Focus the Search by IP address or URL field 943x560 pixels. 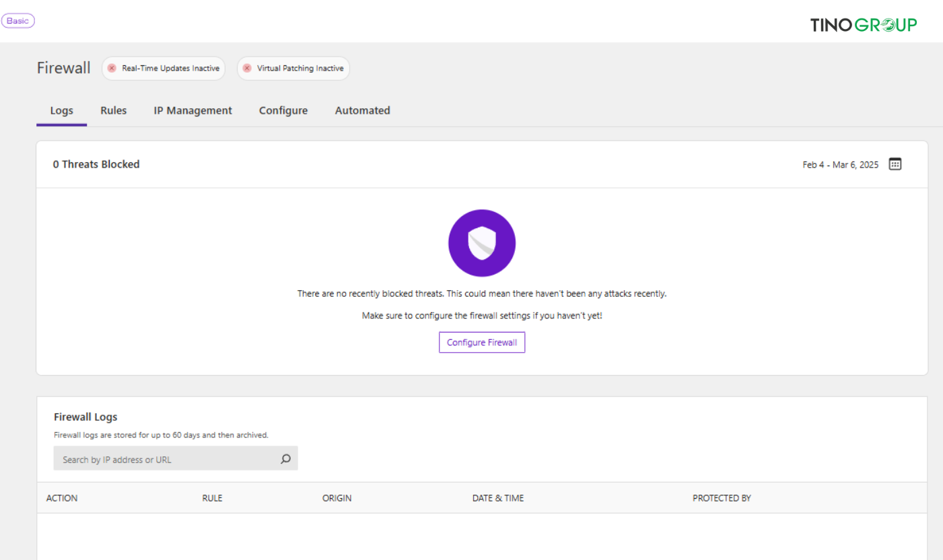(176, 459)
